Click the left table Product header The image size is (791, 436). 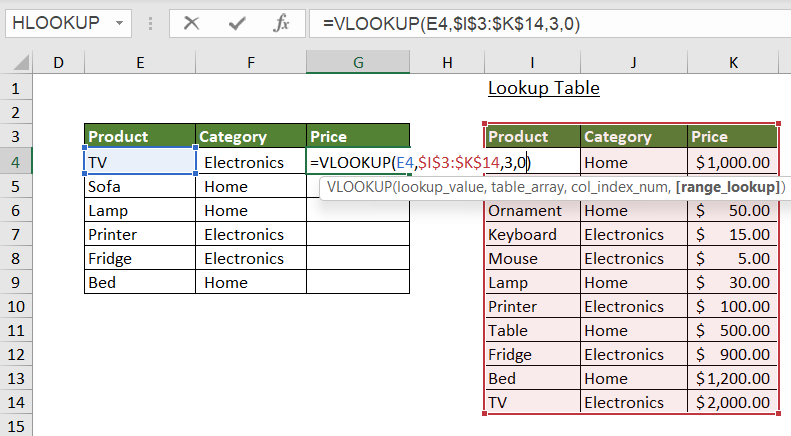coord(140,136)
